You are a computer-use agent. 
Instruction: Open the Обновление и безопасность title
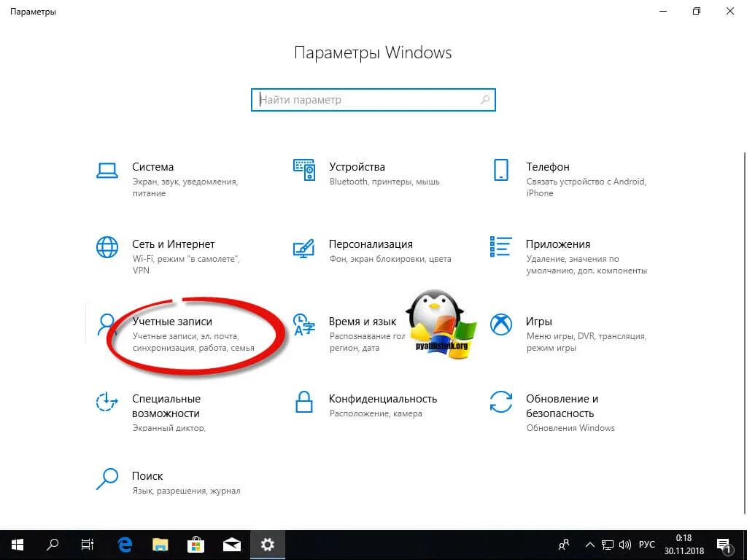(562, 405)
